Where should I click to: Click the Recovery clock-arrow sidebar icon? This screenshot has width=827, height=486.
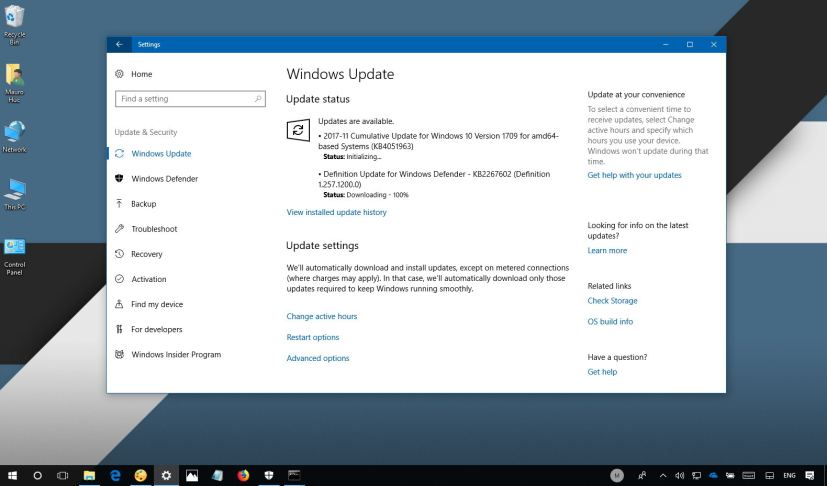click(x=119, y=254)
